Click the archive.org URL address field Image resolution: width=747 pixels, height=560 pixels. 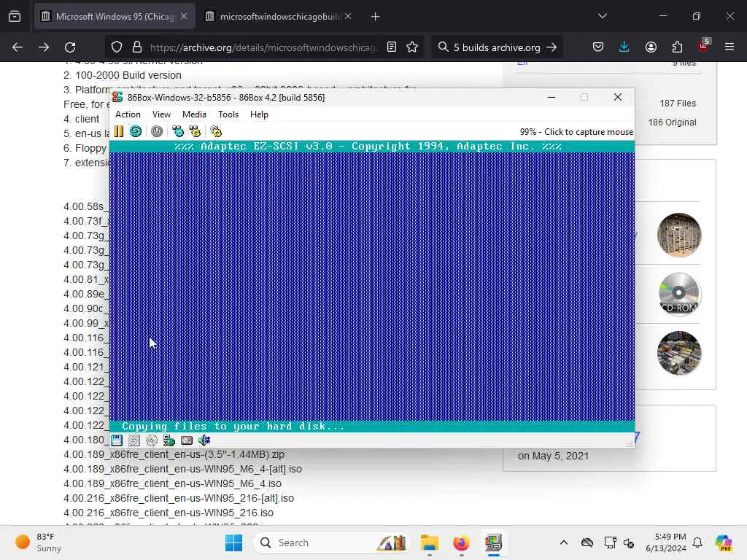point(263,47)
